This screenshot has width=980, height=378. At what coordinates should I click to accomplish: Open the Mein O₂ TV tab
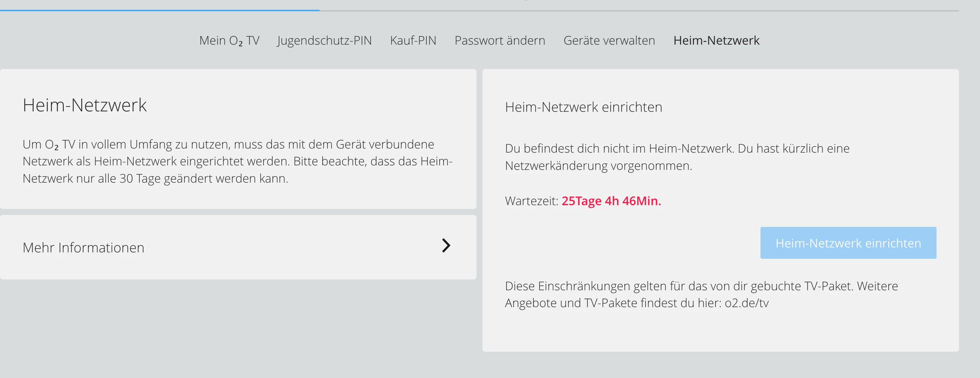229,40
